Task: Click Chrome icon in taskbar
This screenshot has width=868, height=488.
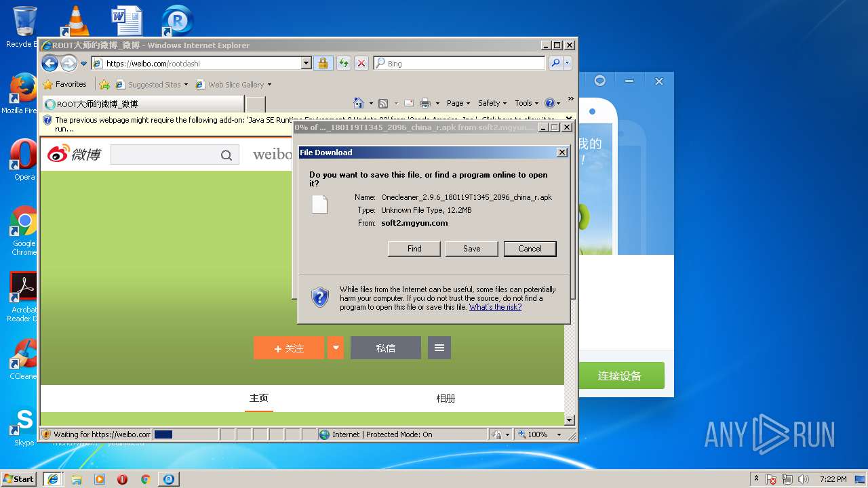Action: tap(145, 479)
